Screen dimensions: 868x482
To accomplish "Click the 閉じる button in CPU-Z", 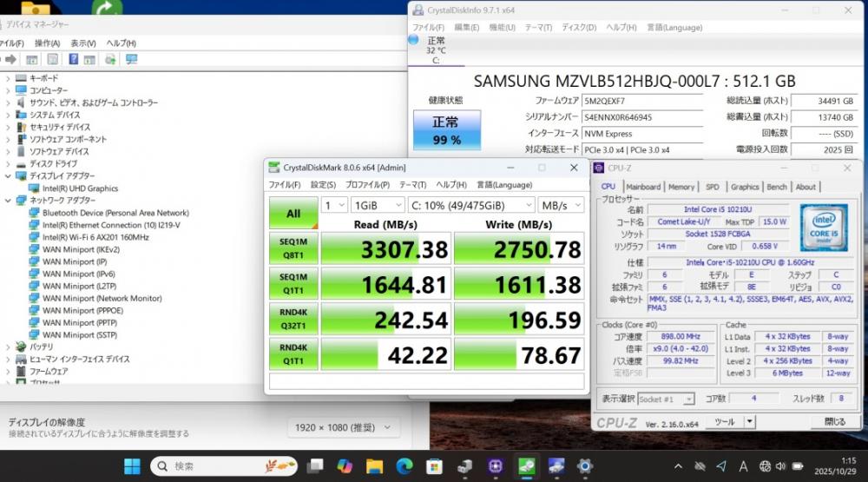I will click(834, 422).
